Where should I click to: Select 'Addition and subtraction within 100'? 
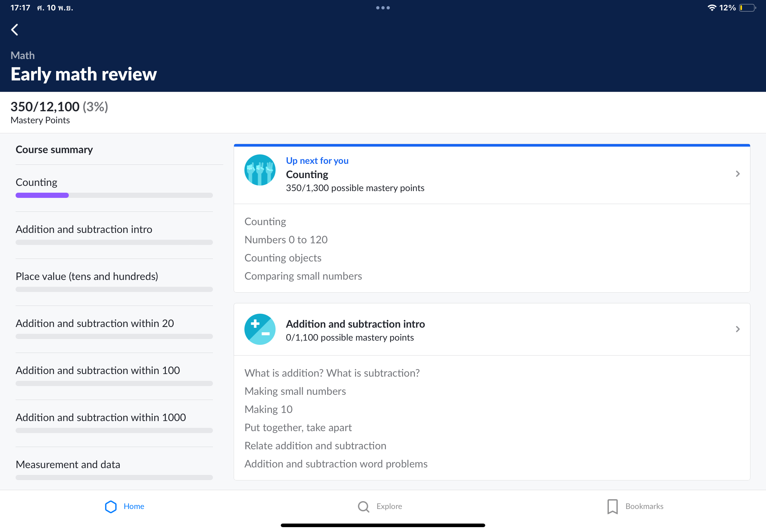(98, 370)
